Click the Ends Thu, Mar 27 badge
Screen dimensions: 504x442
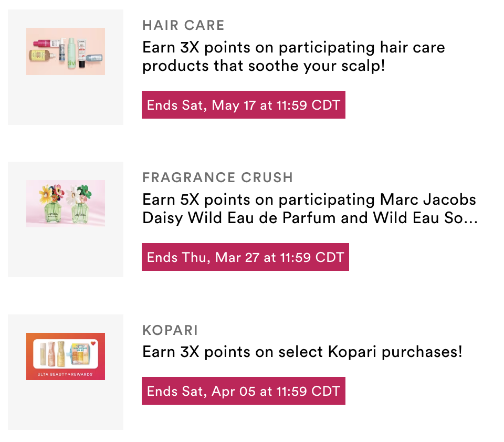pos(245,257)
